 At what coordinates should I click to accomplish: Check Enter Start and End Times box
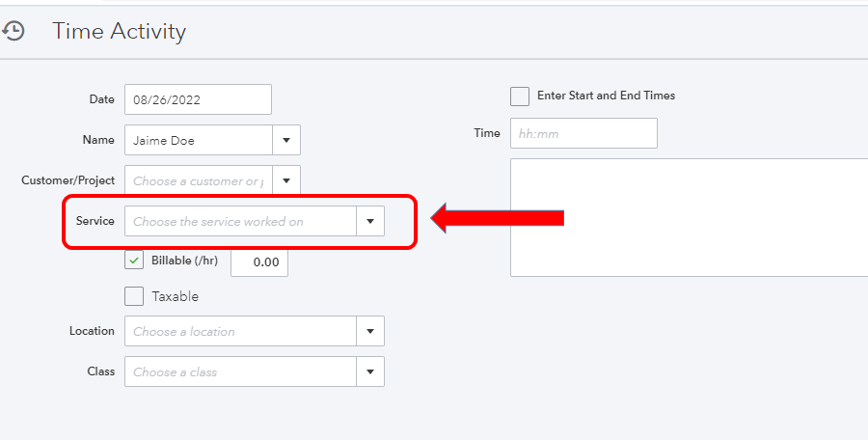click(520, 96)
